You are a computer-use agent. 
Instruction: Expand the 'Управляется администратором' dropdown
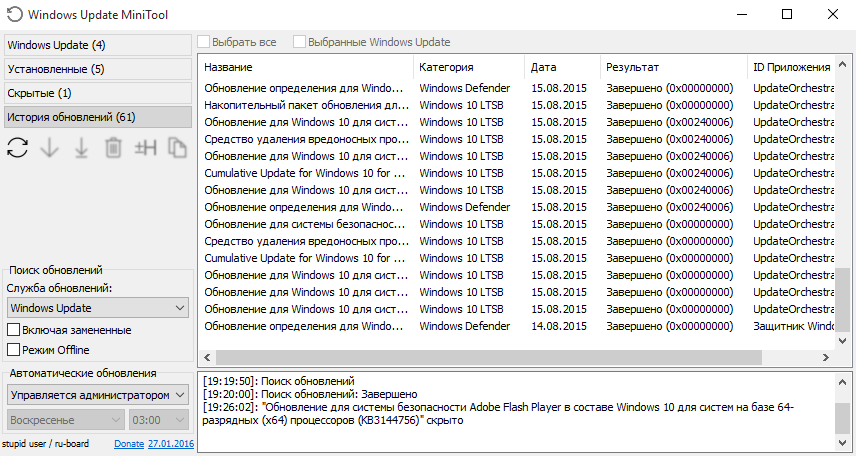click(97, 395)
